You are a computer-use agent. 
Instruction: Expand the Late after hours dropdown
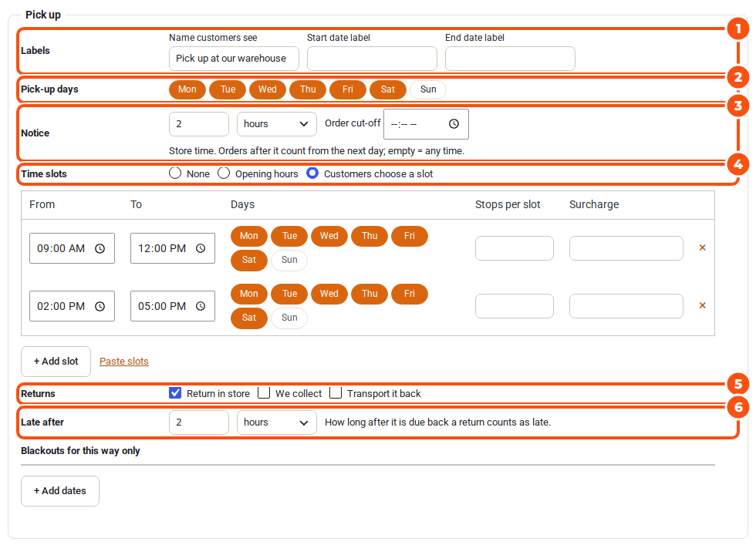(x=277, y=422)
